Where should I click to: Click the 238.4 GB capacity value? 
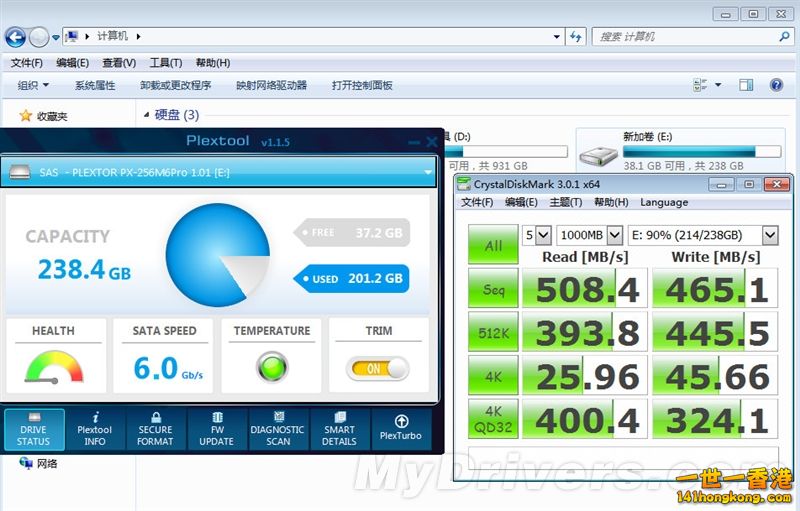[x=84, y=269]
